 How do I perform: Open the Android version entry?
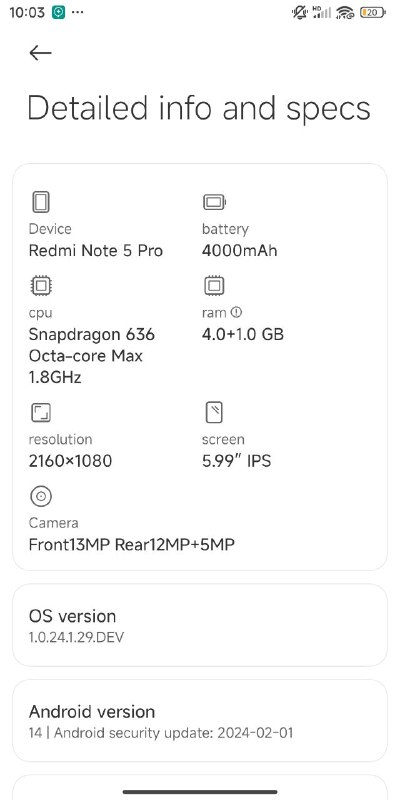[200, 720]
